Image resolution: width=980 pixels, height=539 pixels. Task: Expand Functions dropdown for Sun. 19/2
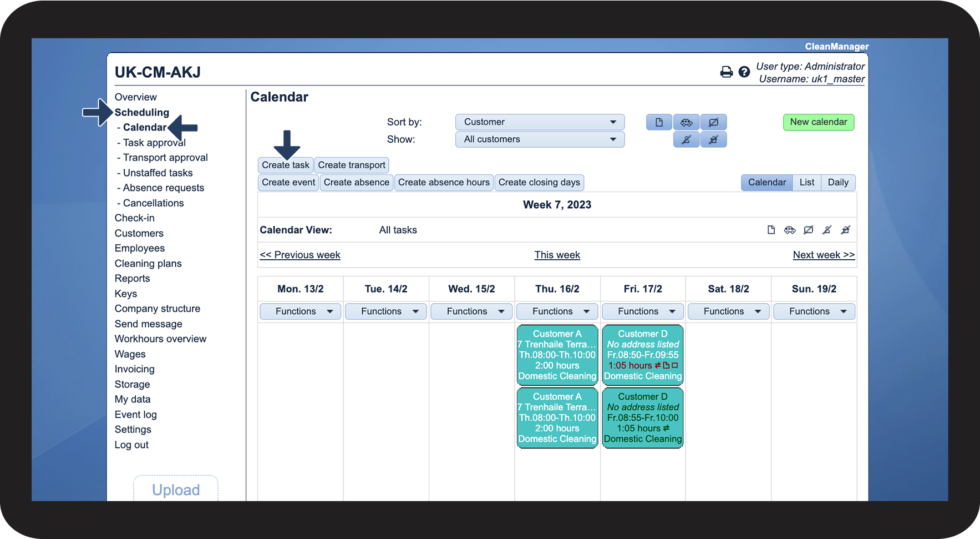click(814, 311)
